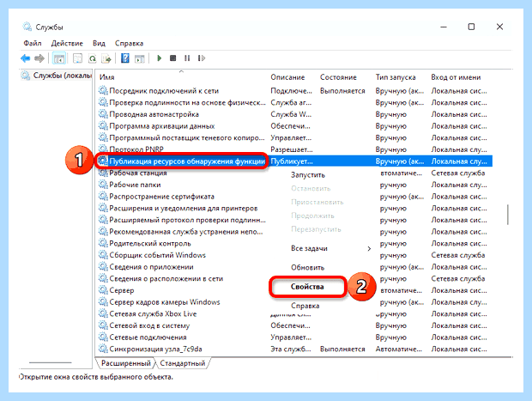The width and height of the screenshot is (532, 401).
Task: Open the Справка menu in menu bar
Action: (x=129, y=43)
